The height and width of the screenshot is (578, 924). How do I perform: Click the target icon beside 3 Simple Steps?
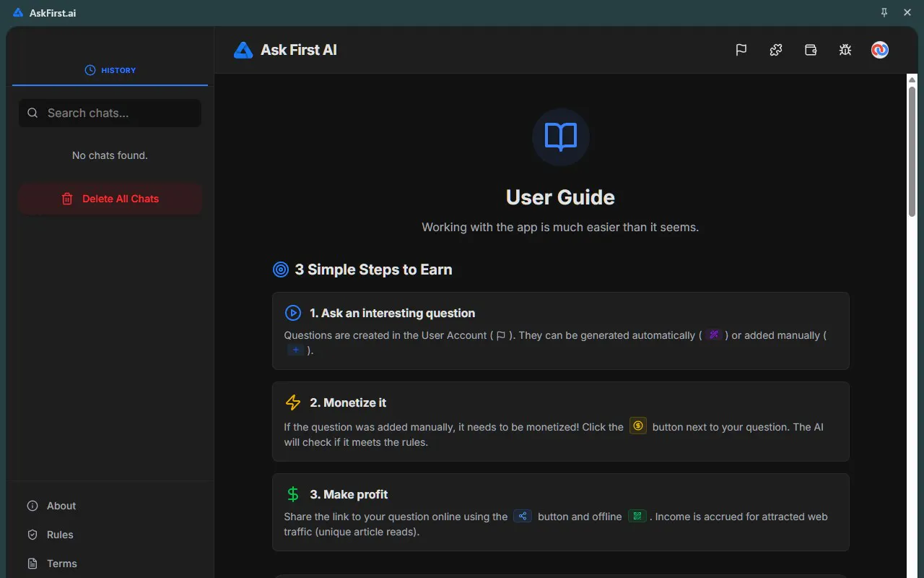(x=281, y=269)
